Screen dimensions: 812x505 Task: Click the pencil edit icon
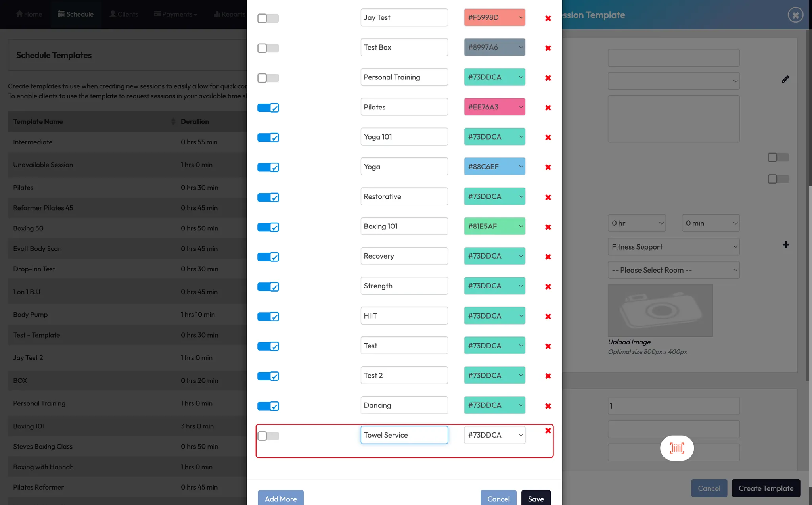click(x=785, y=79)
